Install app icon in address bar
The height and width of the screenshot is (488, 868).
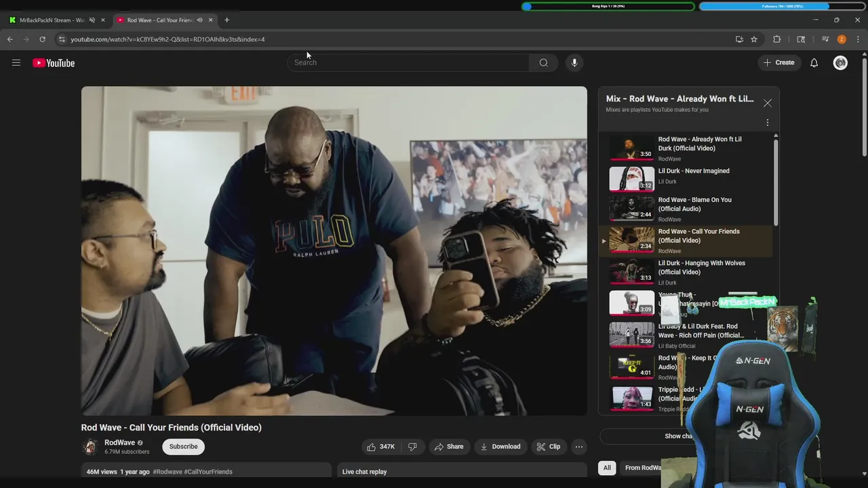739,39
